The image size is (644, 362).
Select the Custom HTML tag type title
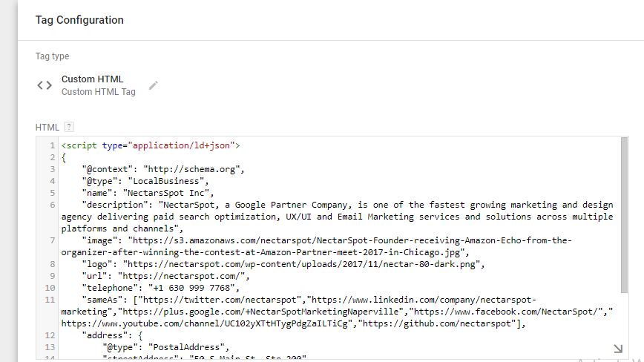click(92, 79)
